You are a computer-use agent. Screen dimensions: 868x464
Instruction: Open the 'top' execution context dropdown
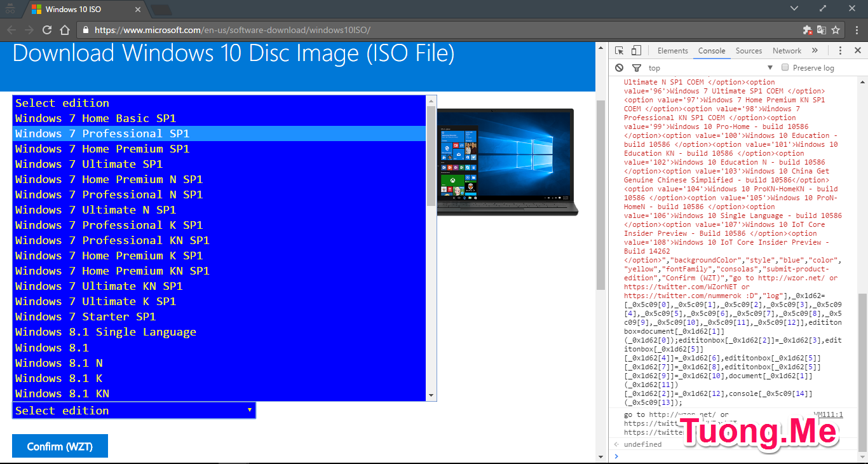710,68
